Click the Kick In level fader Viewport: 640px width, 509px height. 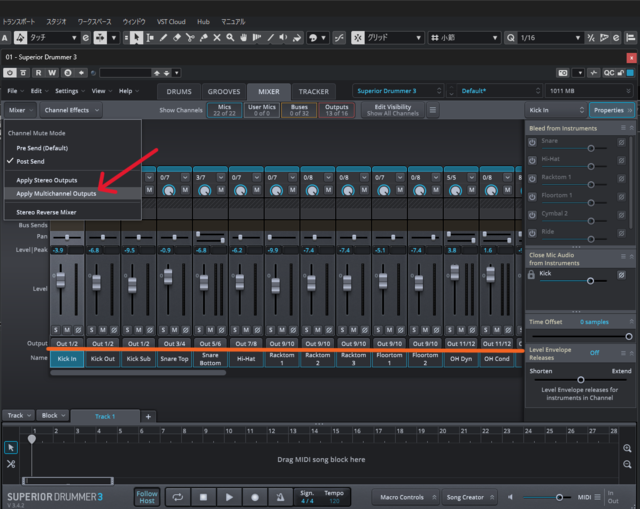(x=59, y=279)
